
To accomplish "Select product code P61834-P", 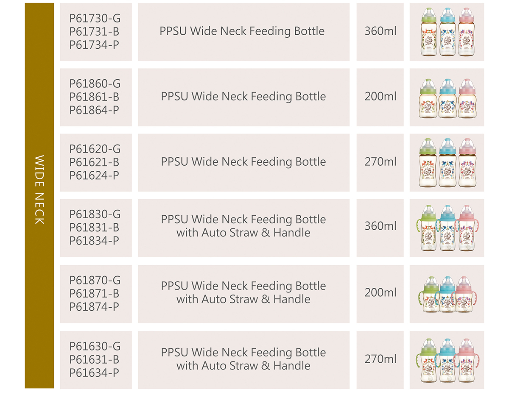I will [94, 241].
